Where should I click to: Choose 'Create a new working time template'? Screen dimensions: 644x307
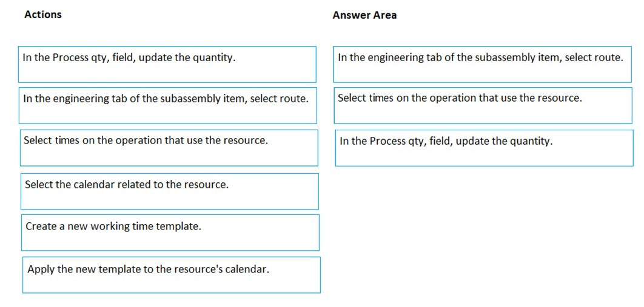170,232
